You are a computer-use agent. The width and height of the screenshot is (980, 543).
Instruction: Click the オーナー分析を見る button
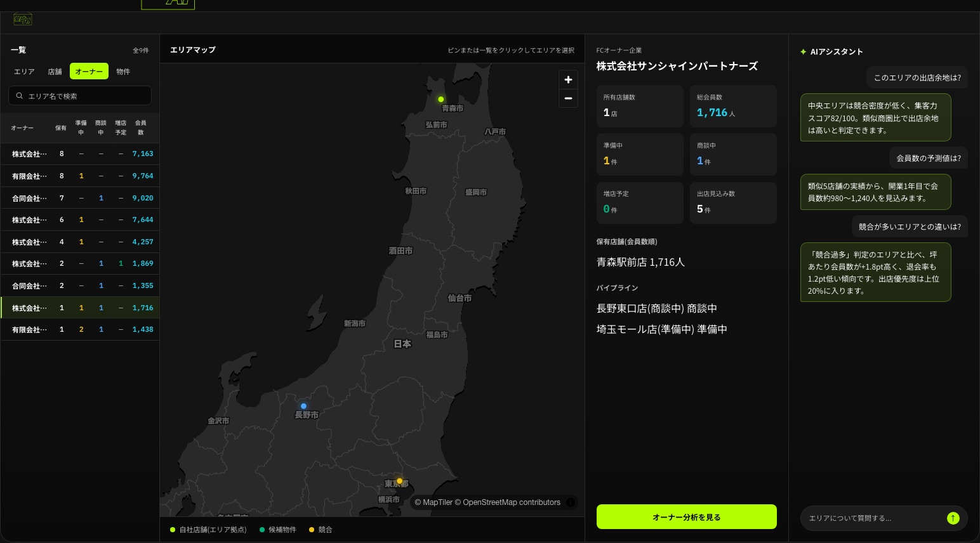pos(686,517)
